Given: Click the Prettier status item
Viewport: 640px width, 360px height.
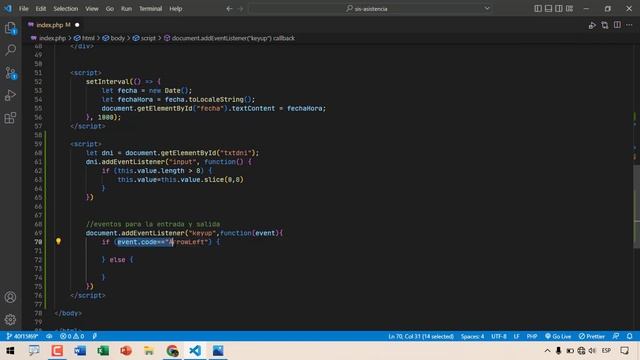Looking at the screenshot, I should coord(591,336).
